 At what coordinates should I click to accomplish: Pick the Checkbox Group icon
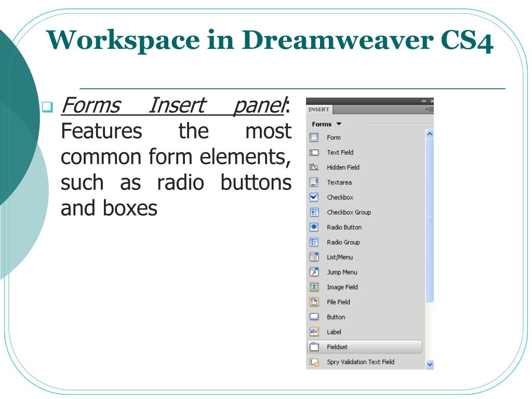click(x=314, y=212)
